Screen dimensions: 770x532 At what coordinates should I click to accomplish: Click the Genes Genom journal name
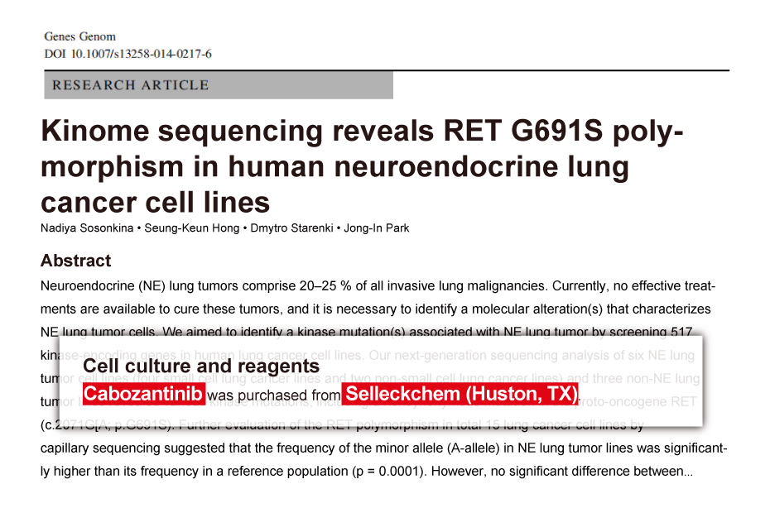coord(79,36)
